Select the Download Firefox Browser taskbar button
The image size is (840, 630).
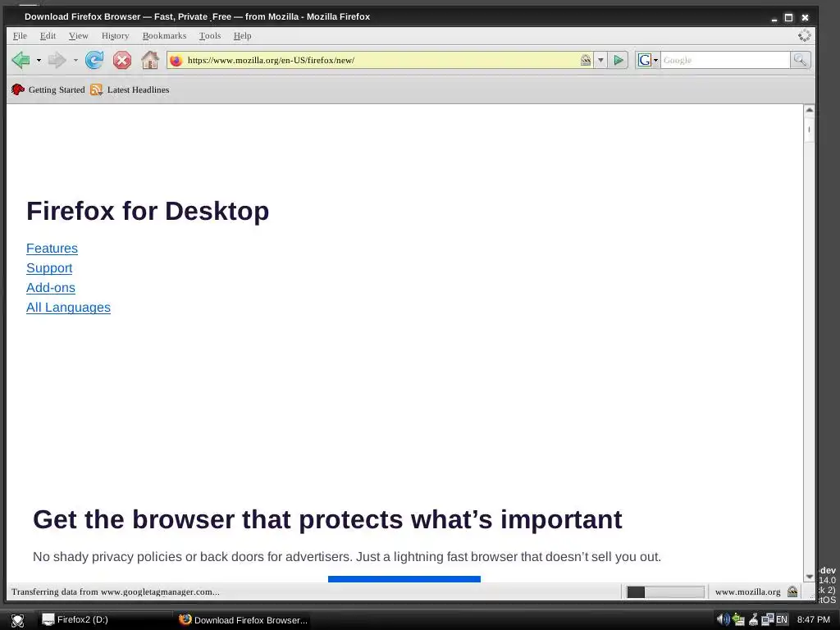[x=243, y=620]
